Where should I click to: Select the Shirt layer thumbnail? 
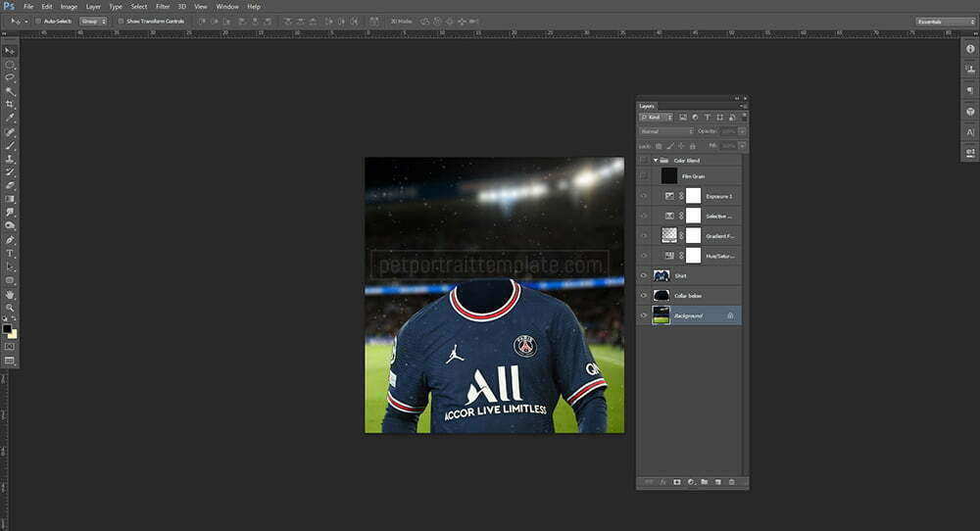pyautogui.click(x=661, y=275)
